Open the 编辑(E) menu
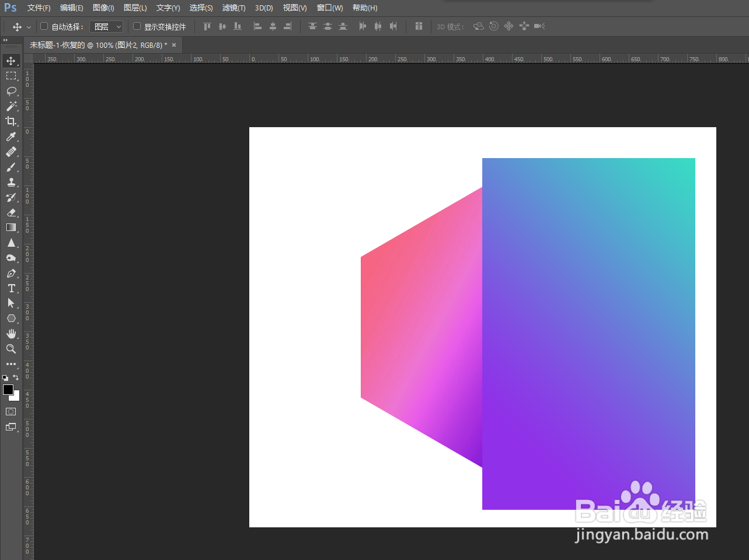Viewport: 749px width, 560px height. pyautogui.click(x=71, y=8)
